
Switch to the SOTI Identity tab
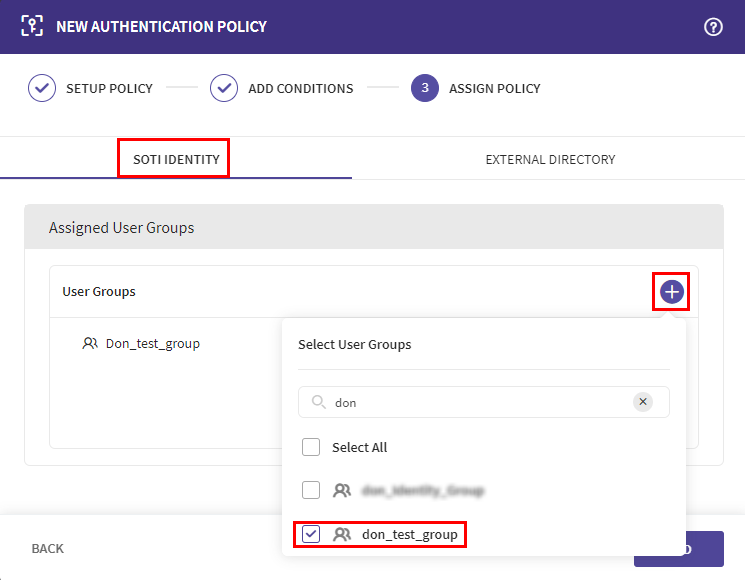point(176,159)
